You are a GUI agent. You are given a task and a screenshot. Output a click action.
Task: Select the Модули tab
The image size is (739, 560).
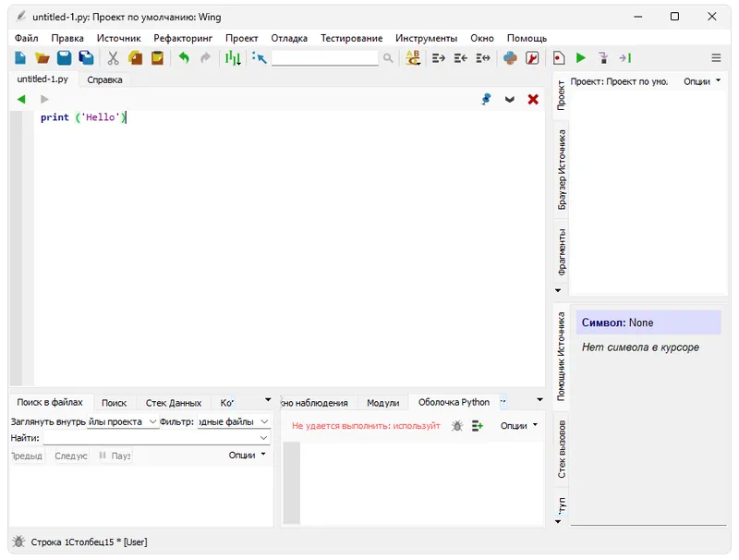tap(382, 403)
